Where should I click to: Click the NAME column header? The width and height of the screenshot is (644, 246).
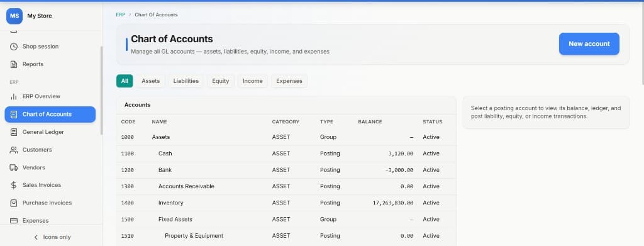pyautogui.click(x=159, y=122)
